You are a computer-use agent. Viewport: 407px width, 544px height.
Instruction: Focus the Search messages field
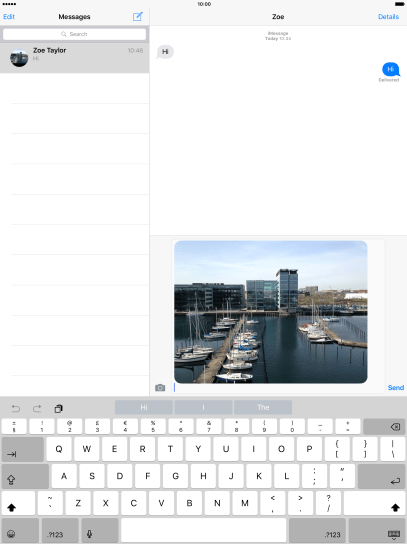click(x=74, y=34)
